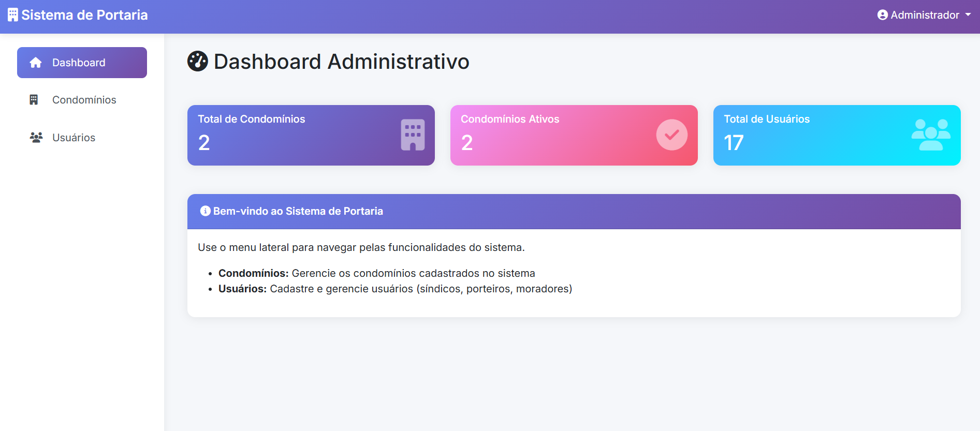Open the Total de Usuários card
This screenshot has height=431, width=980.
[x=836, y=135]
